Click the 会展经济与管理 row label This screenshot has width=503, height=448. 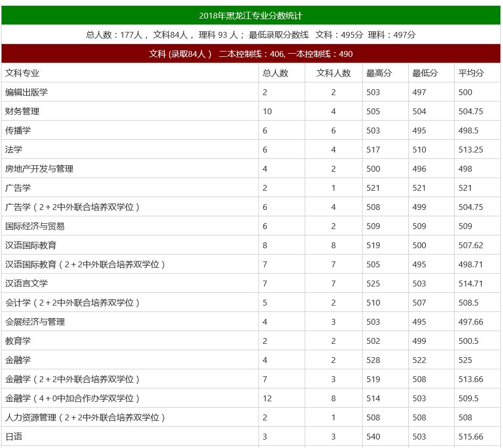[35, 322]
